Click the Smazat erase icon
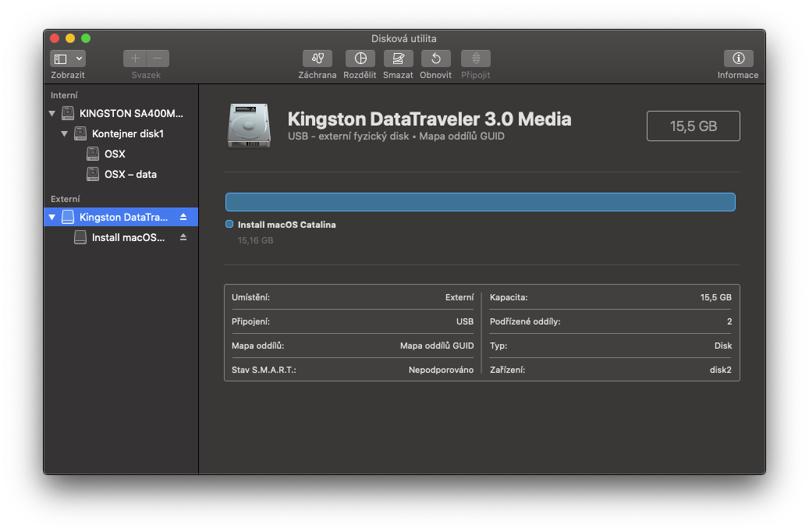 point(399,59)
